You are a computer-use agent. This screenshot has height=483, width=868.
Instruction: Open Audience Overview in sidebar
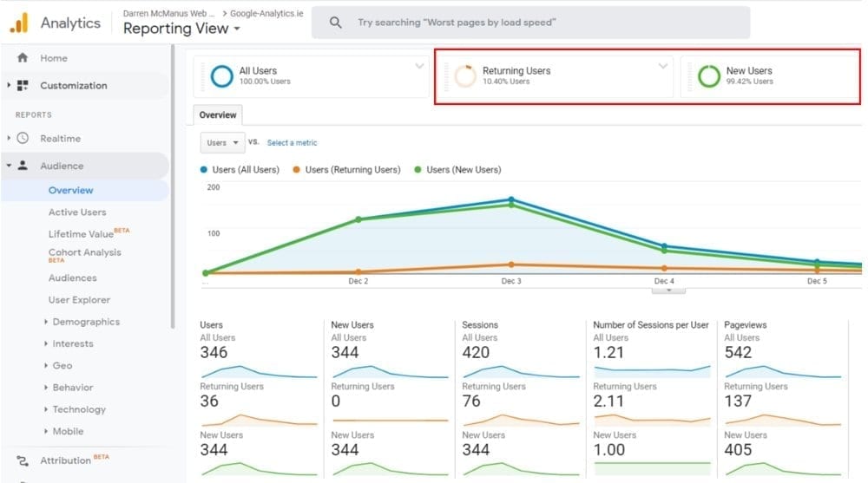point(71,190)
